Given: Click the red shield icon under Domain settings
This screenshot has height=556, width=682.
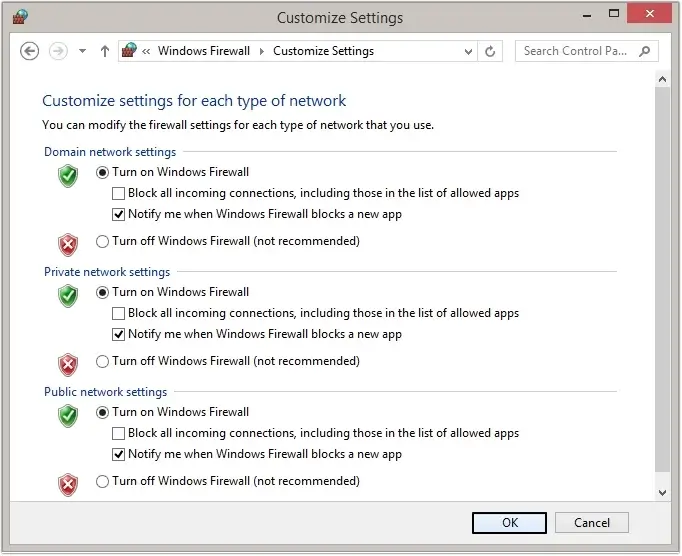Looking at the screenshot, I should point(68,245).
